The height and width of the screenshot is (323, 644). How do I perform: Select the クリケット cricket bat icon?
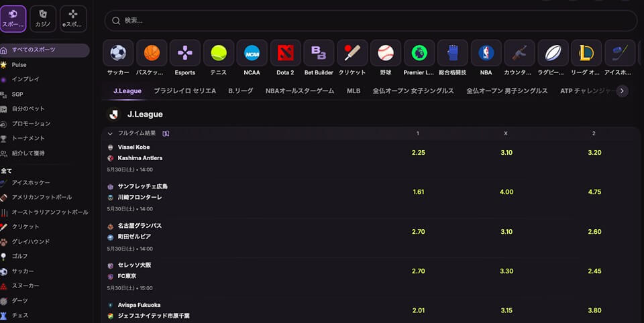(x=352, y=53)
